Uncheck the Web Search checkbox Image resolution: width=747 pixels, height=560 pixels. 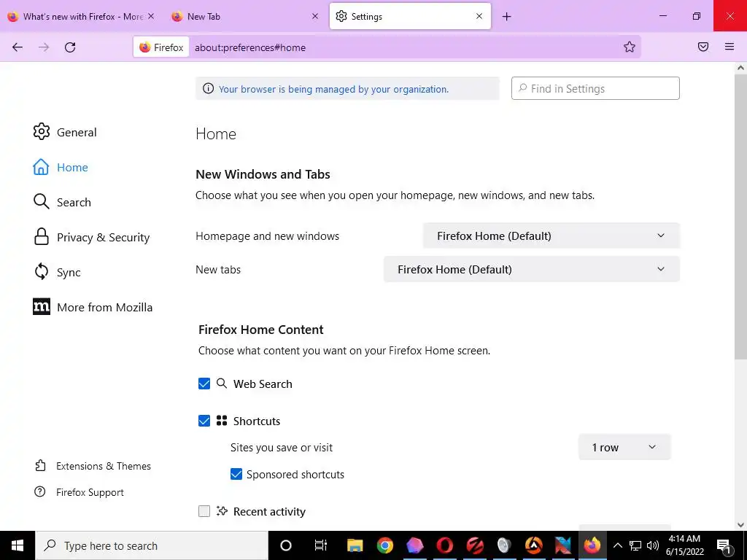204,384
